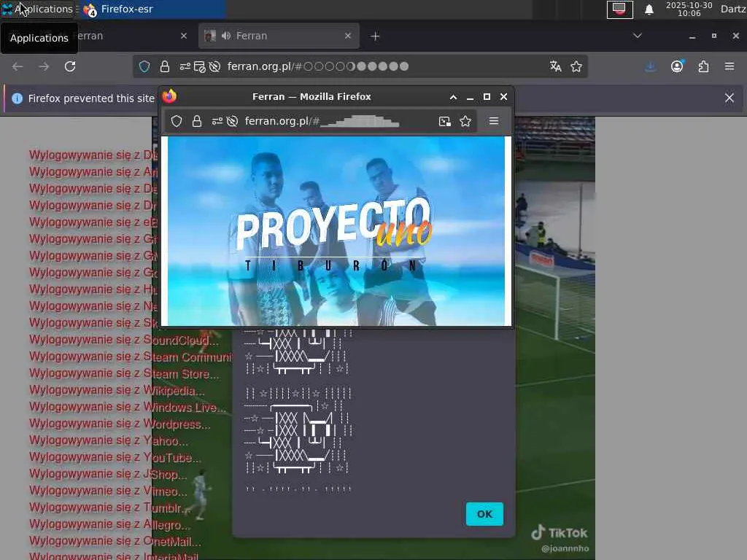Click 'Wylogowywanie się z Windows Live...' text

pyautogui.click(x=127, y=407)
